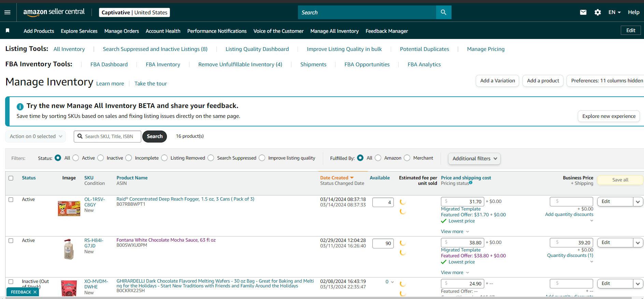The image size is (644, 299).
Task: Click the amazon seller central logo
Action: click(x=54, y=12)
